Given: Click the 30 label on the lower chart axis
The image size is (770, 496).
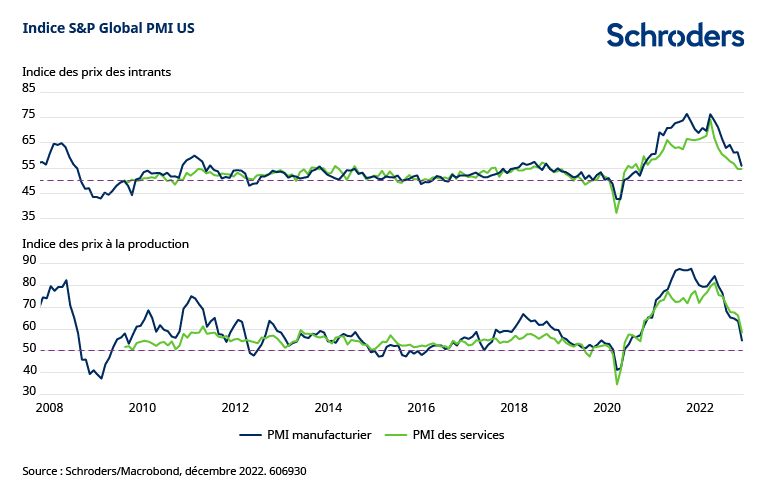Looking at the screenshot, I should pos(29,391).
